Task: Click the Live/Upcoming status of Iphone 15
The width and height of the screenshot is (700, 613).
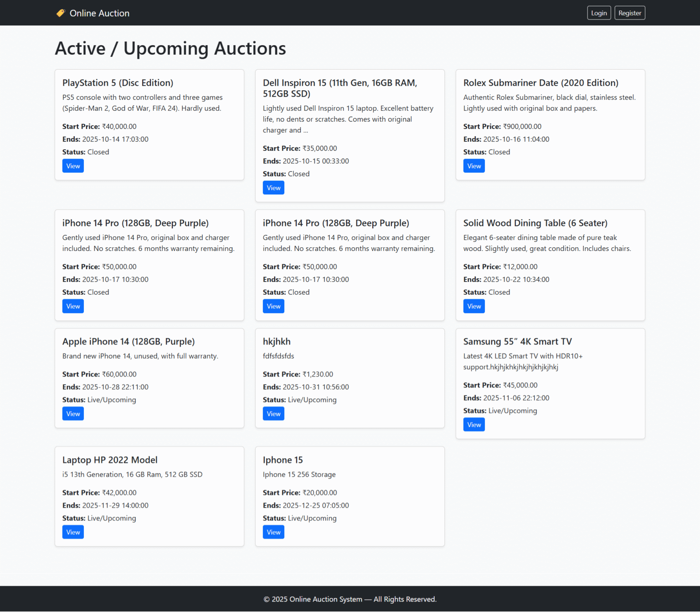Action: pos(312,518)
